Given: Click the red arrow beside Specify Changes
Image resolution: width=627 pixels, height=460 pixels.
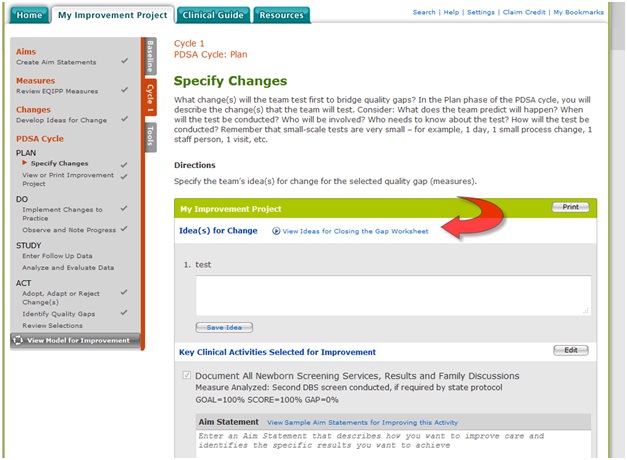Looking at the screenshot, I should tap(24, 163).
